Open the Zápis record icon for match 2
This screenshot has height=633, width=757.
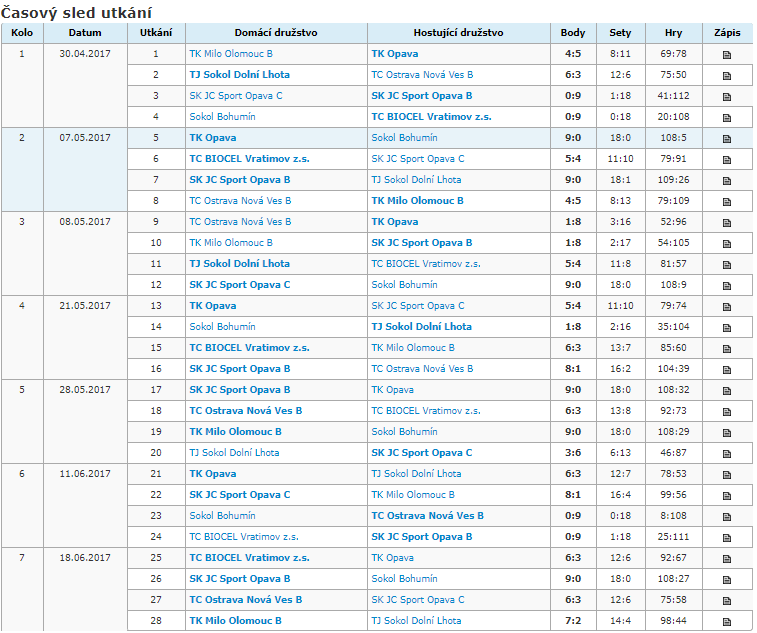(727, 75)
